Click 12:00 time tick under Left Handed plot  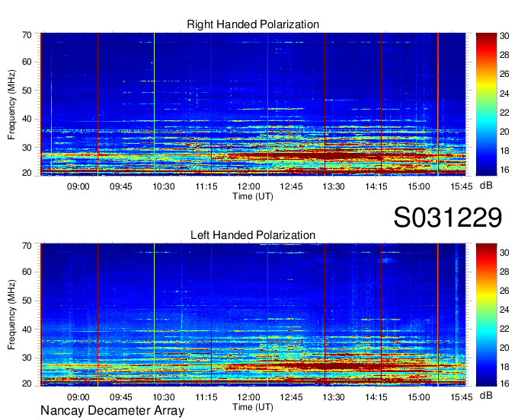click(249, 397)
